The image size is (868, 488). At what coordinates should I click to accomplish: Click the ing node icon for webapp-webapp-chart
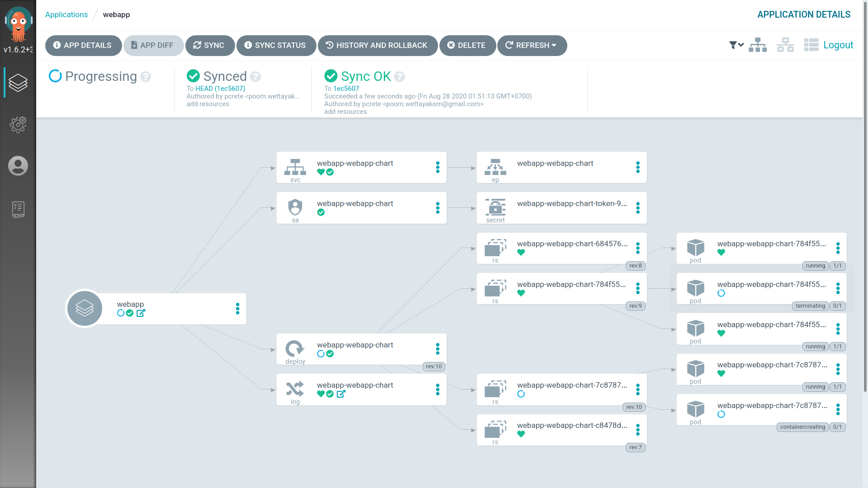[294, 388]
